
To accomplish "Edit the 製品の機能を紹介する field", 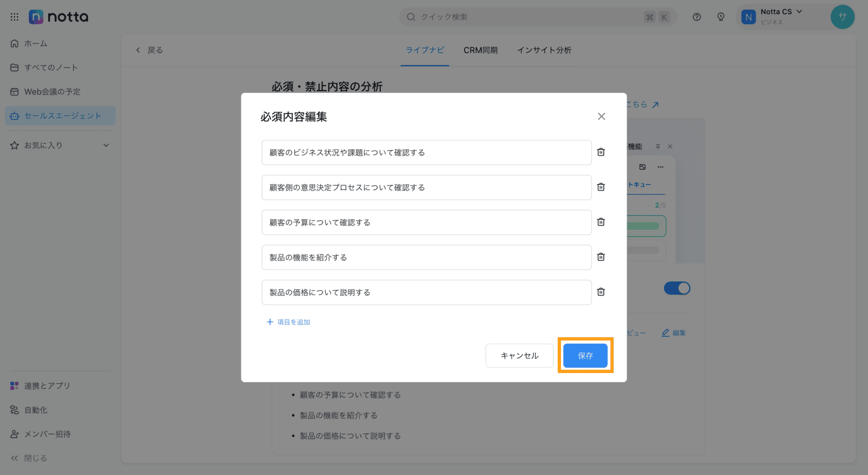I will pos(426,257).
